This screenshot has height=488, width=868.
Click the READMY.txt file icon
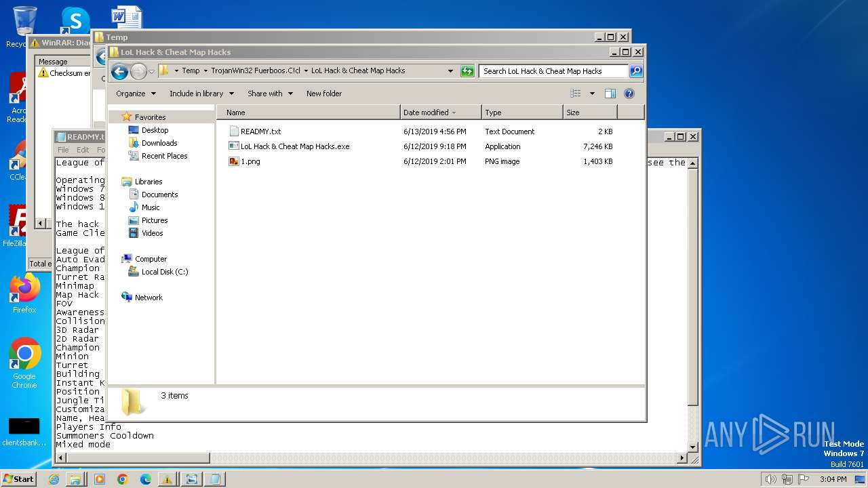[234, 131]
